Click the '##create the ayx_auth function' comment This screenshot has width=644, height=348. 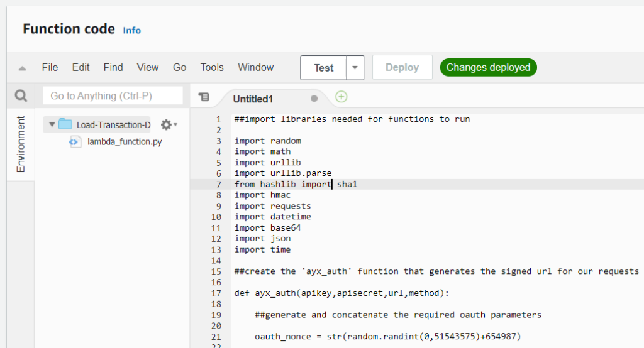[x=436, y=271]
